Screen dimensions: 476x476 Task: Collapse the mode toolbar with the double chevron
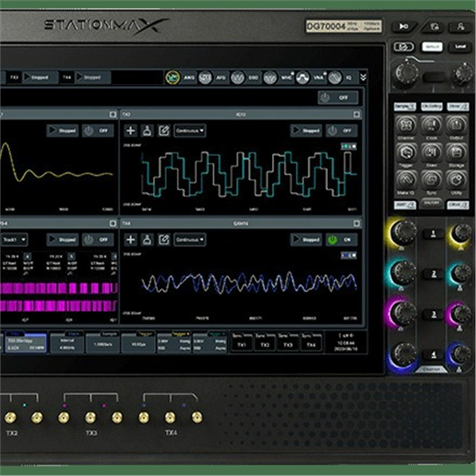click(362, 77)
